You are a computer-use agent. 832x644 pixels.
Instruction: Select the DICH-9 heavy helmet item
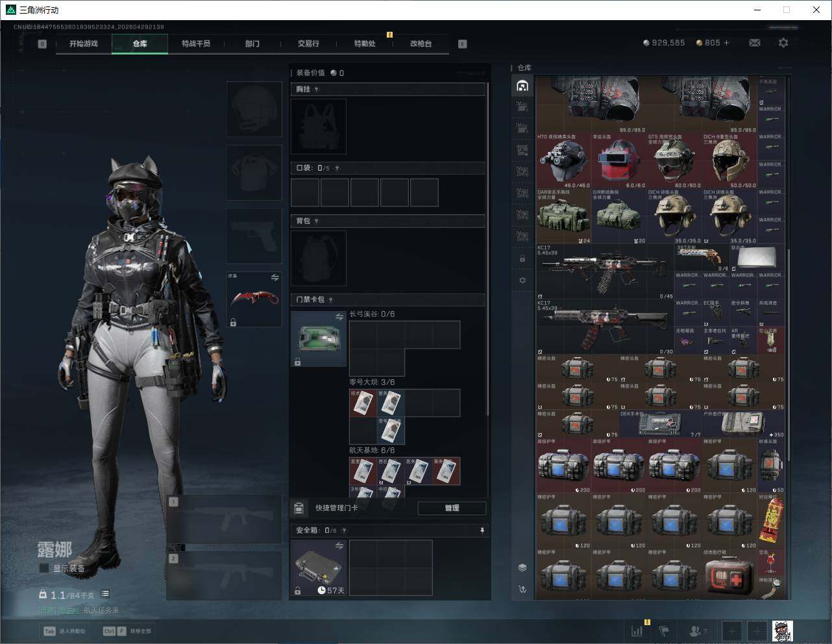point(729,160)
